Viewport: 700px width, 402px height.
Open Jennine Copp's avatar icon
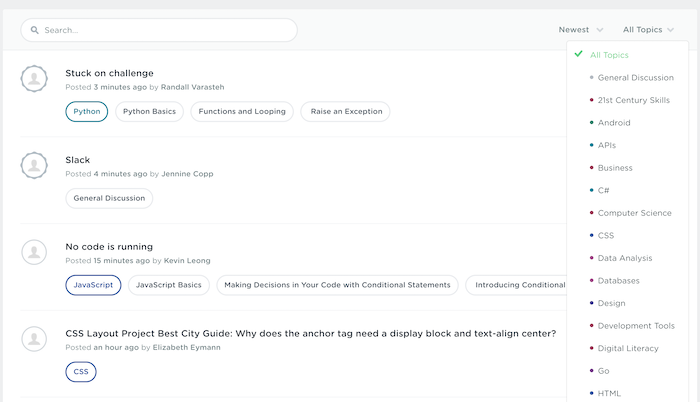(34, 165)
